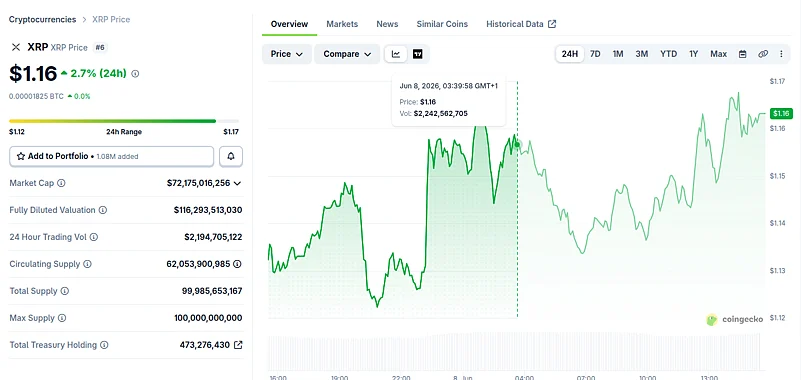The width and height of the screenshot is (801, 380).
Task: Open the chart more options menu
Action: [x=781, y=54]
